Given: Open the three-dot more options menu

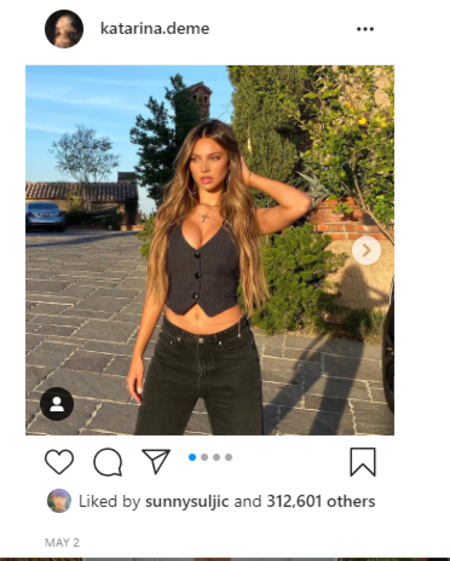Looking at the screenshot, I should point(365,29).
